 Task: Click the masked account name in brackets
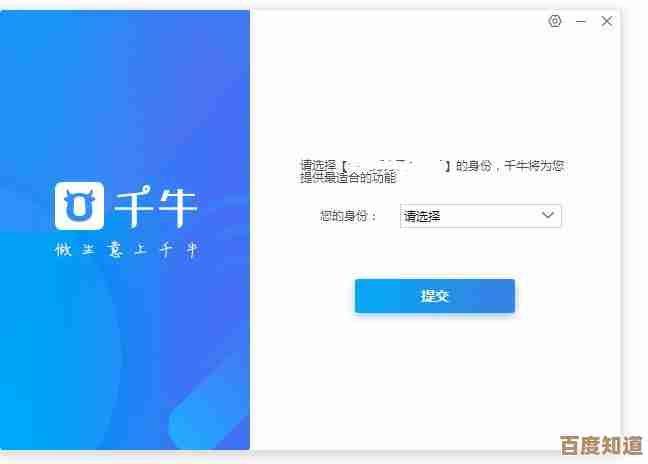click(396, 166)
